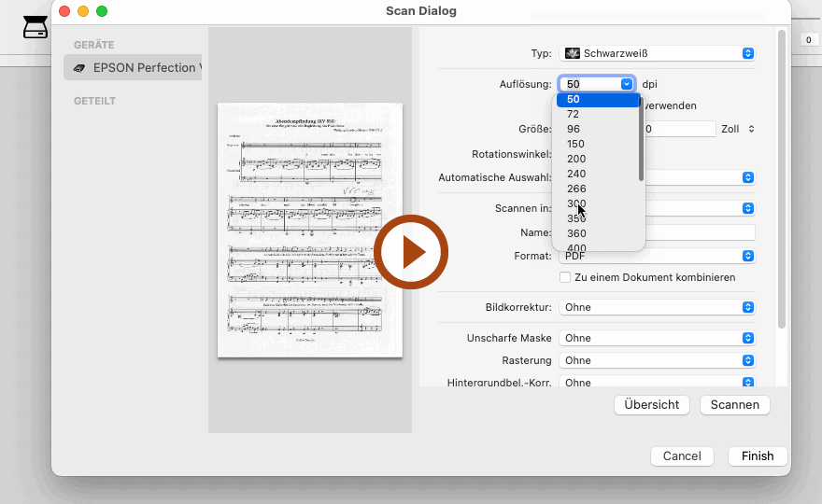
Task: Choose 150 dpi in the resolution list
Action: click(x=598, y=144)
